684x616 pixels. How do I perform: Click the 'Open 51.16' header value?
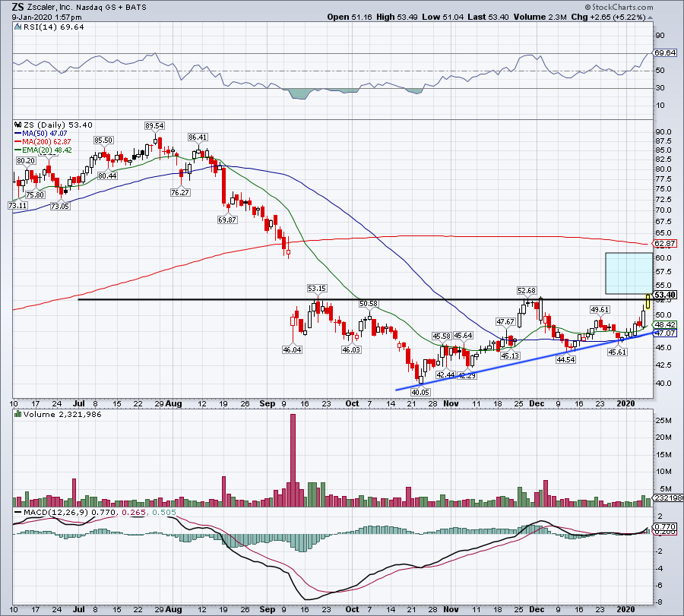350,17
